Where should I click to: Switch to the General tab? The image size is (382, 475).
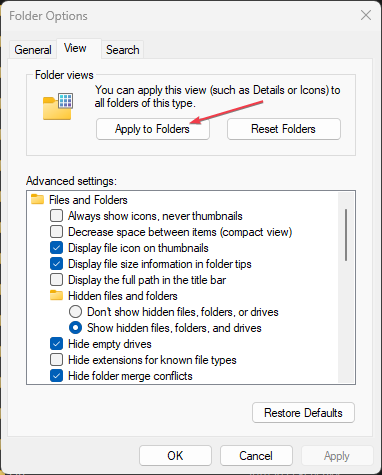(33, 50)
